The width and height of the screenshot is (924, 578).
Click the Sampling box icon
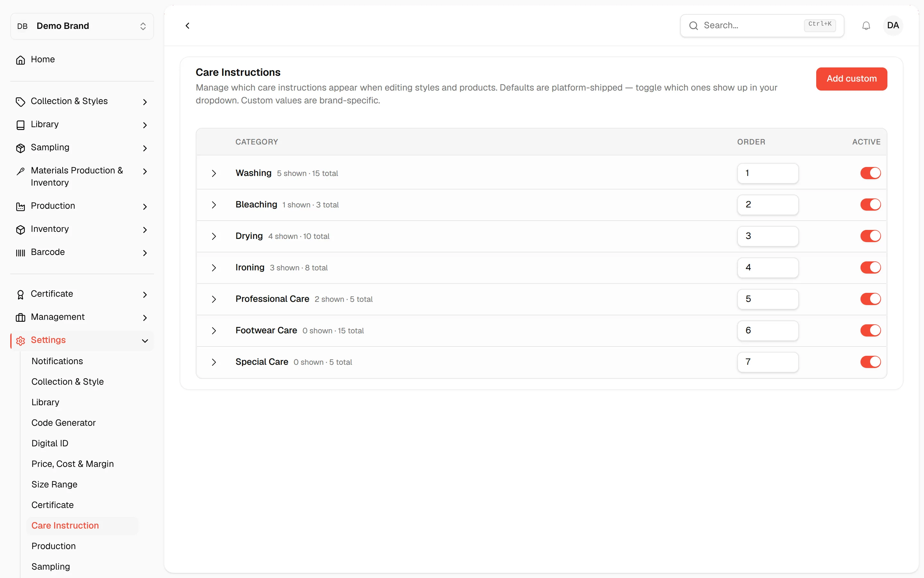(21, 148)
